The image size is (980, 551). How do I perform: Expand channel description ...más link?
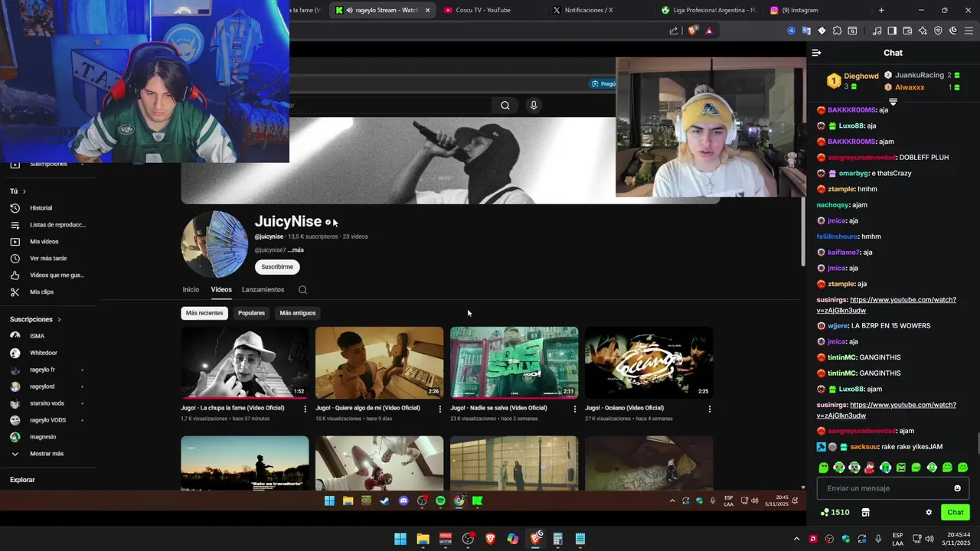pyautogui.click(x=296, y=250)
